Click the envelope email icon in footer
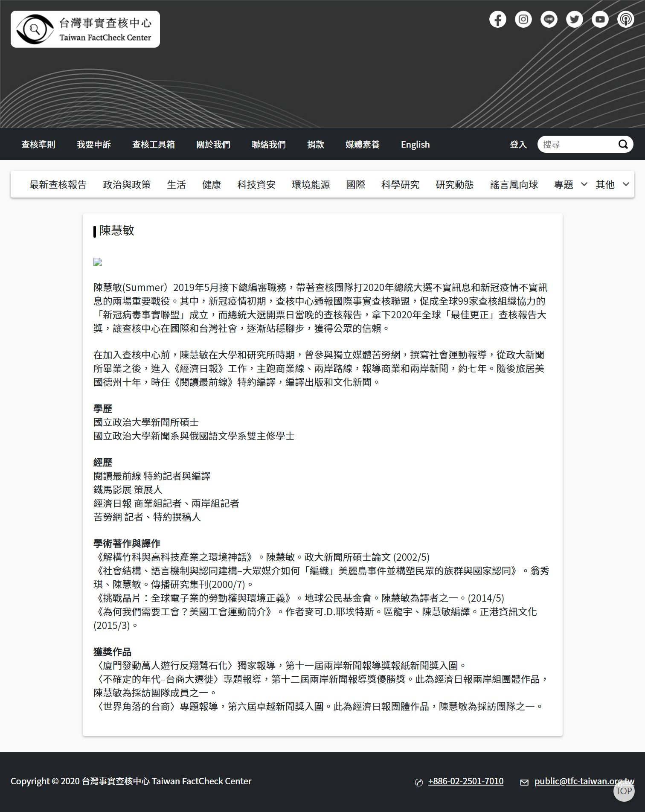 click(x=524, y=782)
